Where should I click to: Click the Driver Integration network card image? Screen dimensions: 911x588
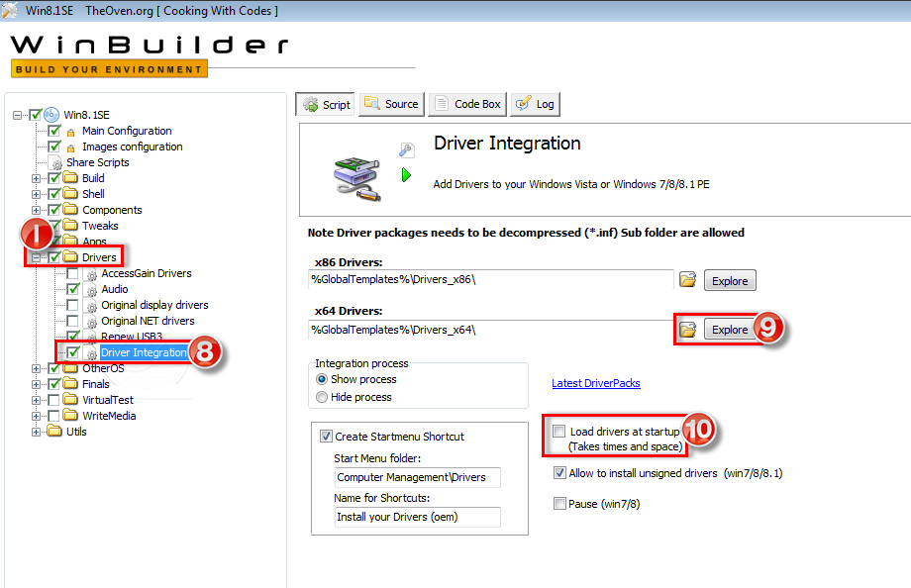click(357, 178)
